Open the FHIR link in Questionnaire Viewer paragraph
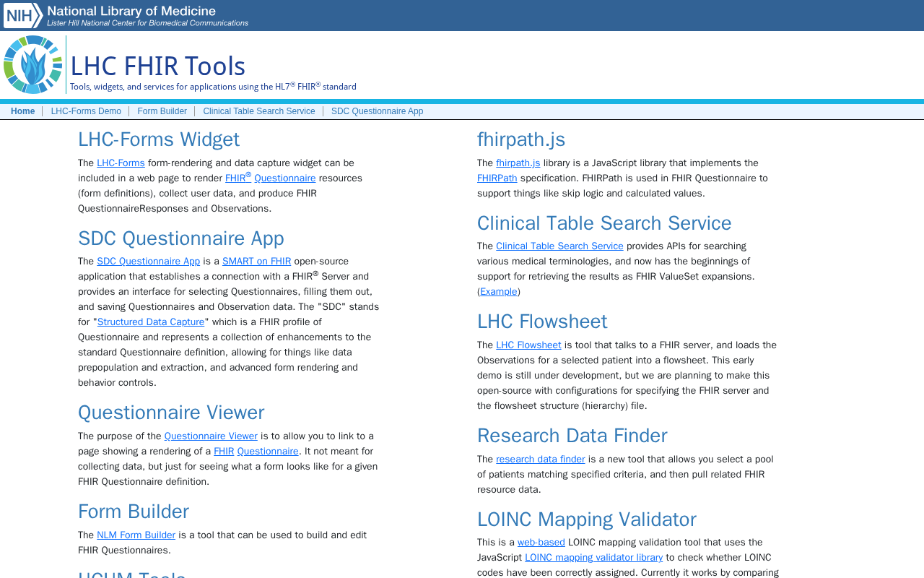This screenshot has width=924, height=578. (224, 452)
